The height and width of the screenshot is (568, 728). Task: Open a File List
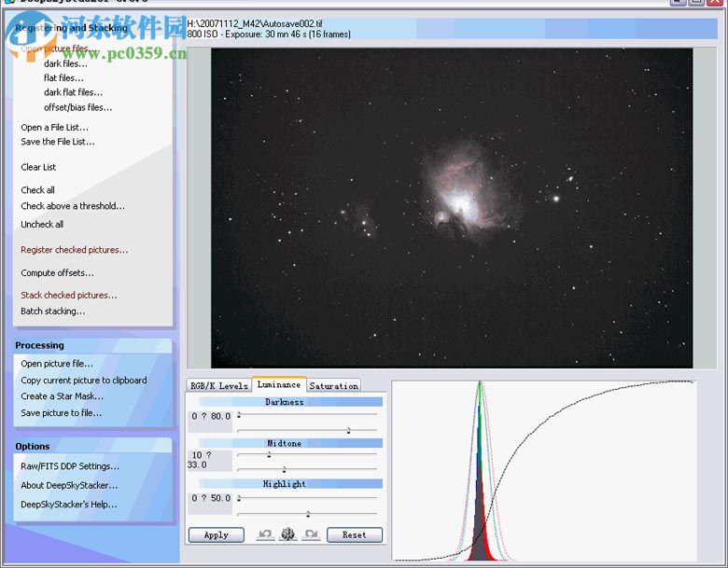(54, 127)
